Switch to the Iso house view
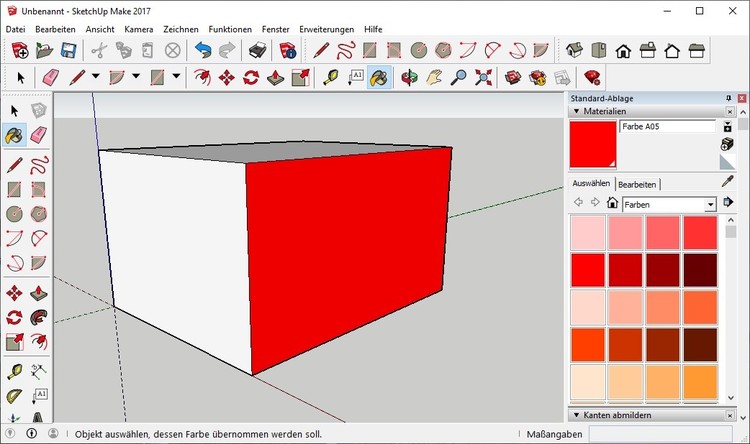This screenshot has width=750, height=444. pos(575,49)
